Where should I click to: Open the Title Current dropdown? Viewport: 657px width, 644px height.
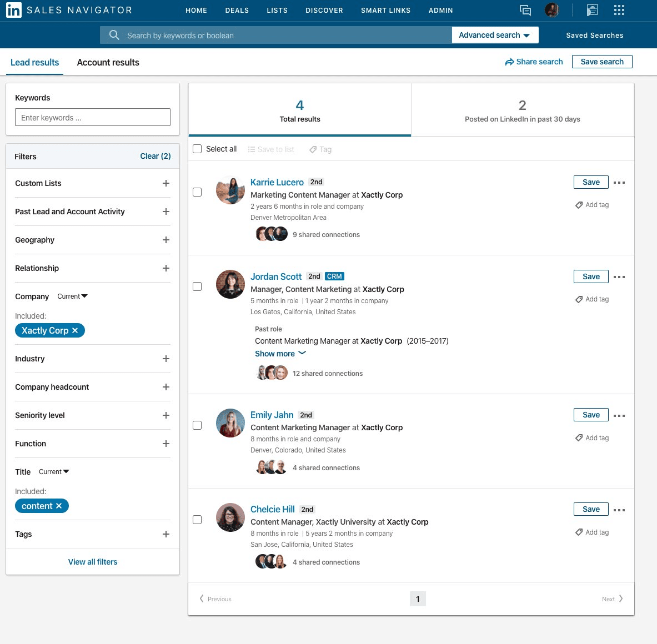pos(54,472)
